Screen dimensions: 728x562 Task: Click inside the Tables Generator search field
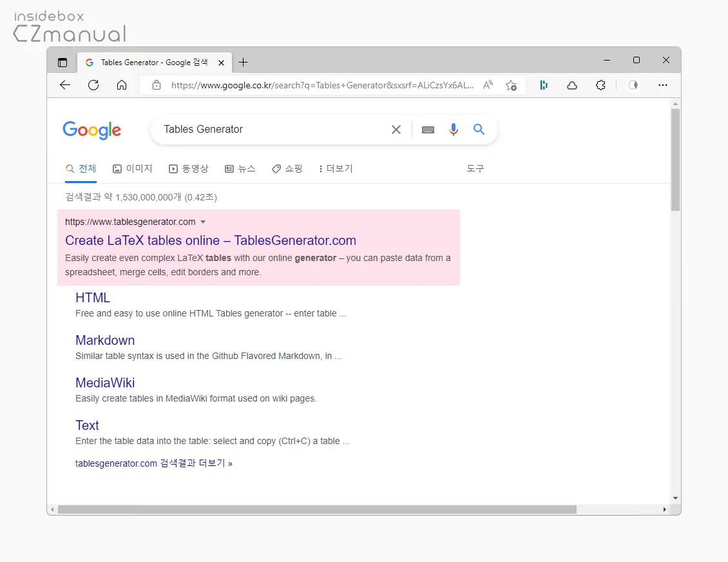[x=274, y=130]
